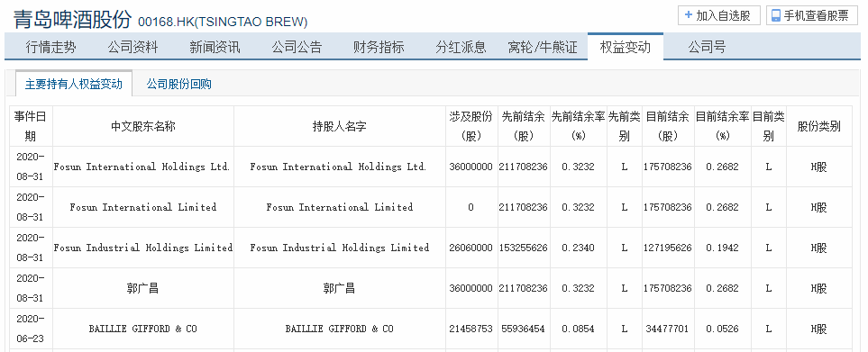Click the 0 shares involved value
Viewport: 868px width, 352px height.
pos(471,207)
